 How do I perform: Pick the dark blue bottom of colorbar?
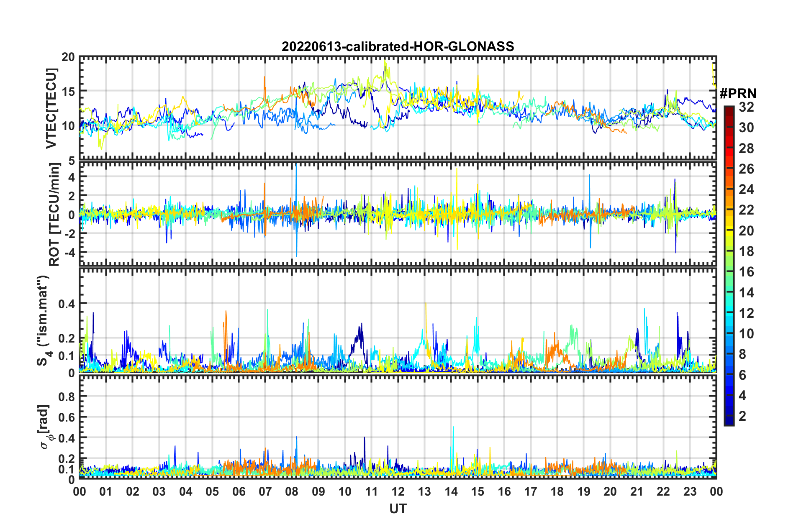pos(729,422)
